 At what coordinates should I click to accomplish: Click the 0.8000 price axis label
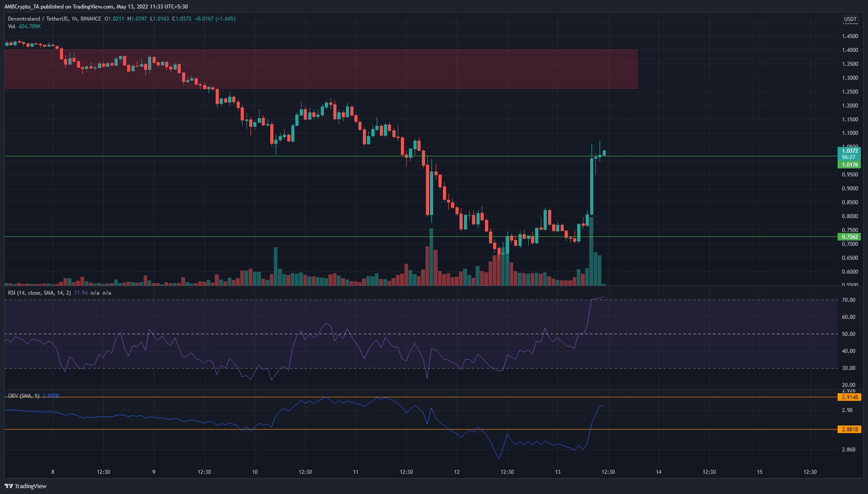point(850,216)
